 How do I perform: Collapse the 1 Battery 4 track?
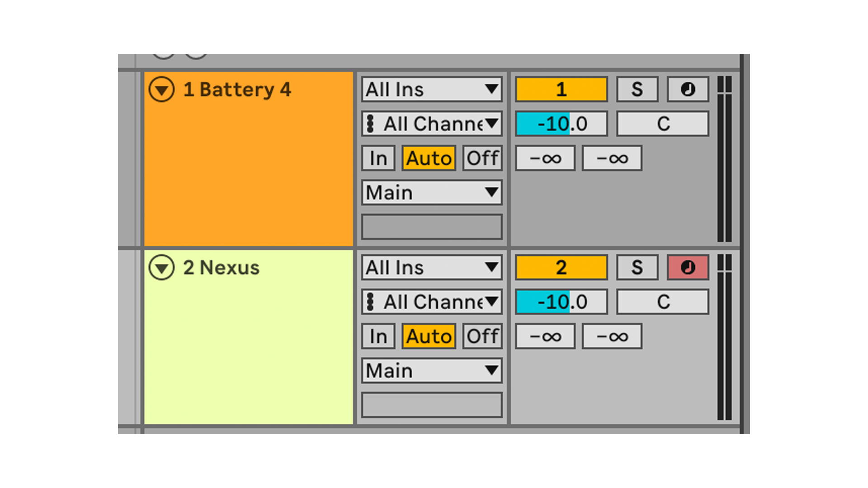[161, 89]
